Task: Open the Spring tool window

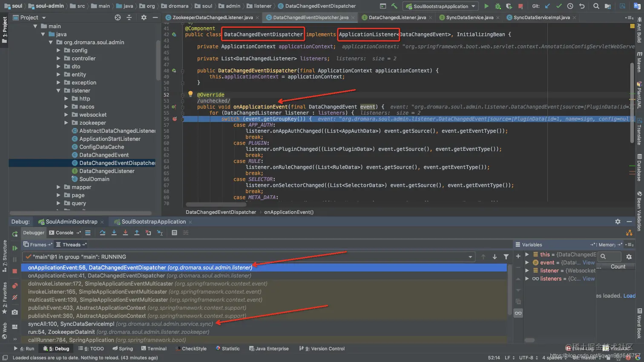Action: point(123,348)
